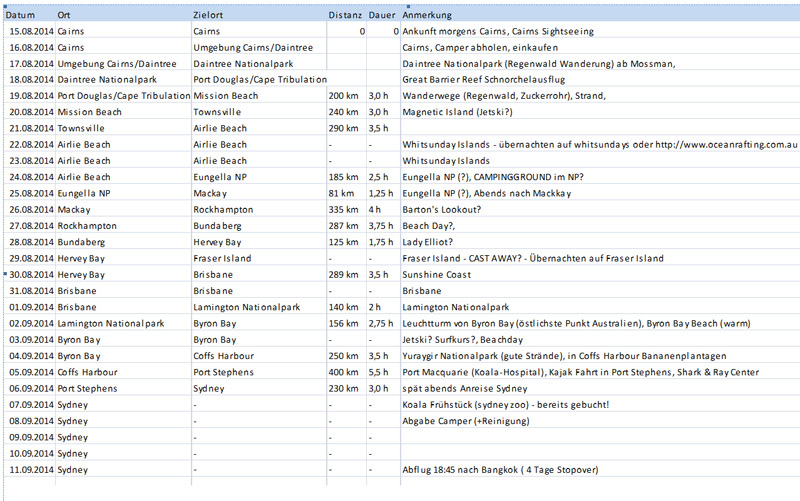This screenshot has width=800, height=501.
Task: Click distance cell '290 km'
Action: (343, 129)
